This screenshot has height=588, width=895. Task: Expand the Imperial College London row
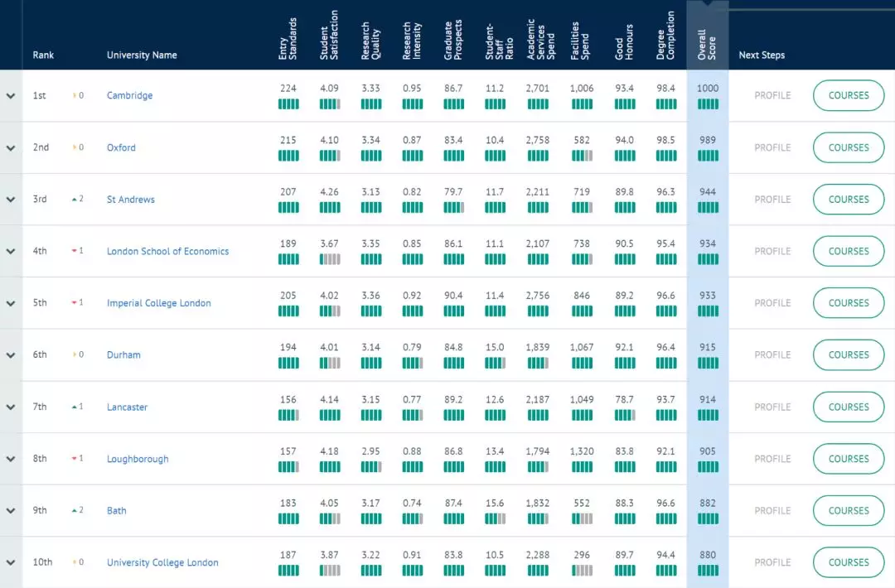[x=11, y=303]
